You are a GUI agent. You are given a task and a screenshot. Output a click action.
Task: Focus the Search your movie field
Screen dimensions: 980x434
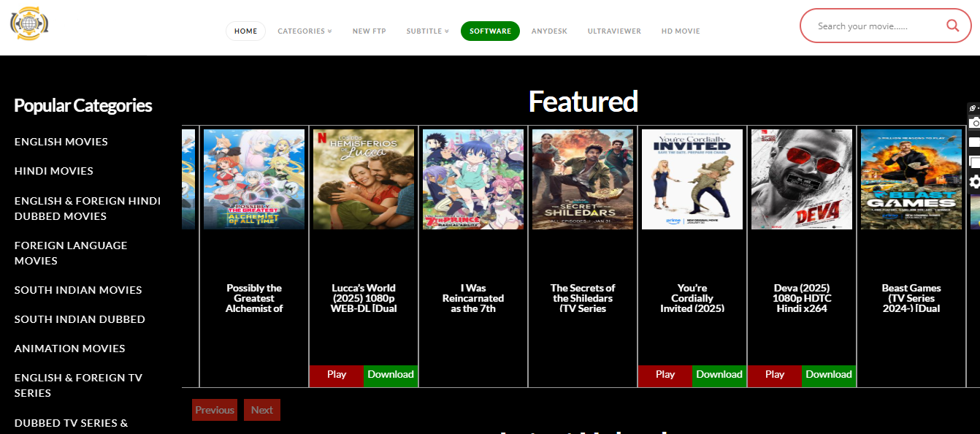click(873, 26)
